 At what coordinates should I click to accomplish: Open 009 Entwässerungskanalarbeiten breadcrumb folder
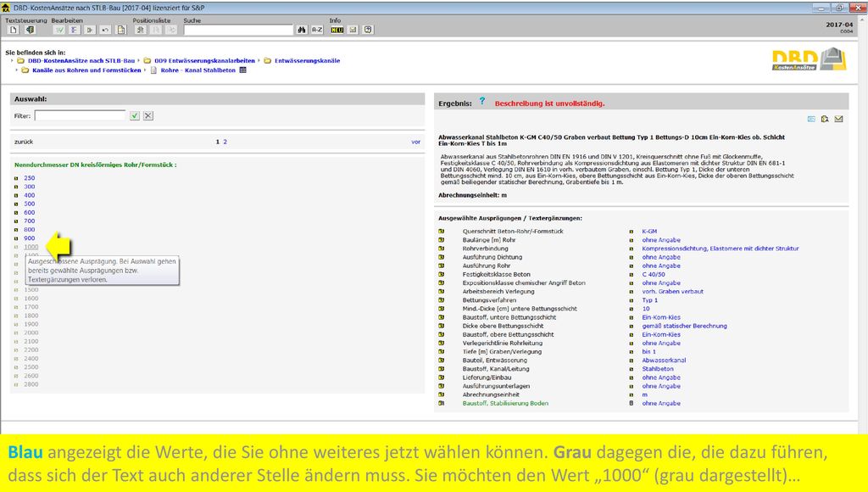(204, 61)
